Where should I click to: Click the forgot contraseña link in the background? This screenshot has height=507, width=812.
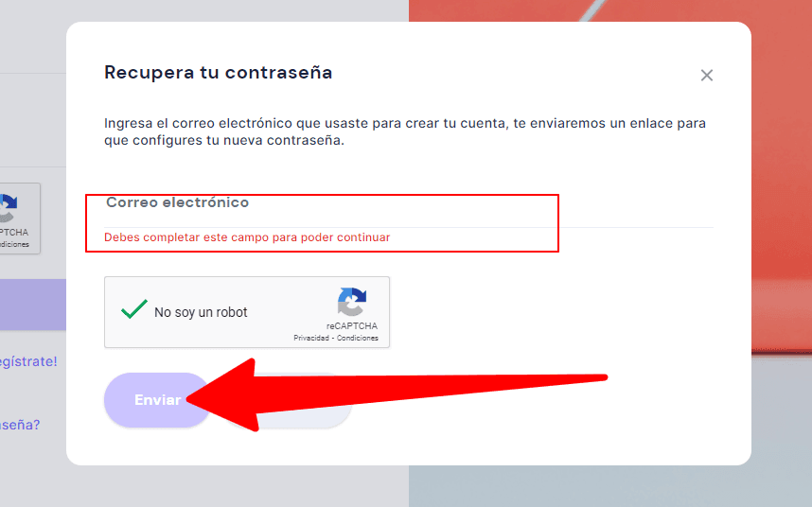[20, 425]
